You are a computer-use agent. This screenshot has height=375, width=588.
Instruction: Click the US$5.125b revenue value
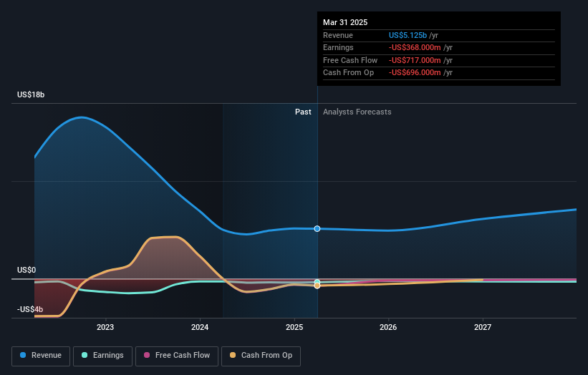pos(408,35)
